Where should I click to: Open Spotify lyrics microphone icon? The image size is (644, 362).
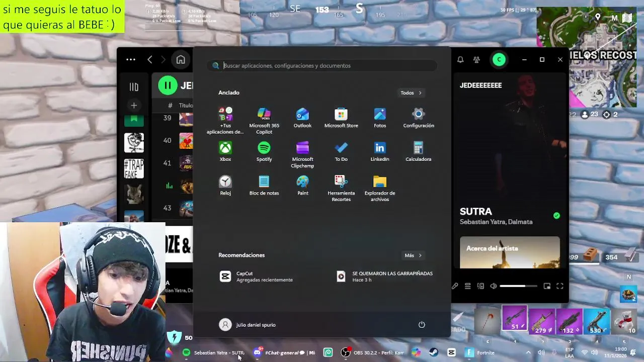click(x=455, y=286)
